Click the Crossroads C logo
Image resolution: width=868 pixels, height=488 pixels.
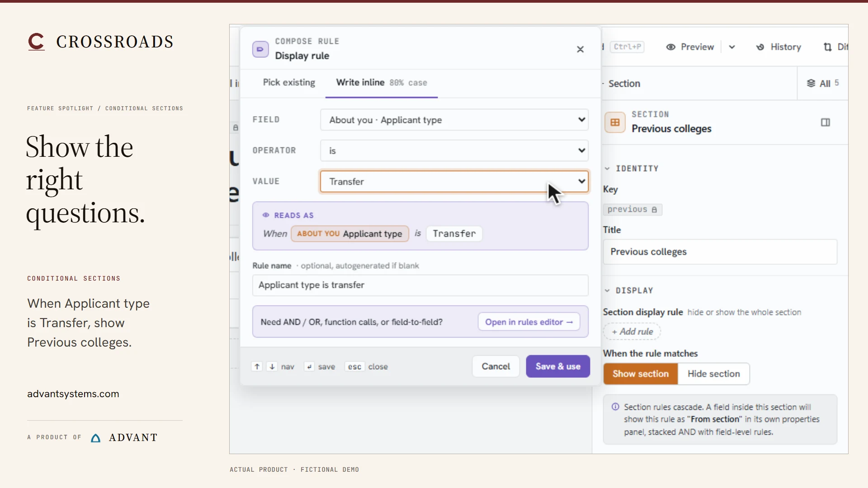point(37,42)
